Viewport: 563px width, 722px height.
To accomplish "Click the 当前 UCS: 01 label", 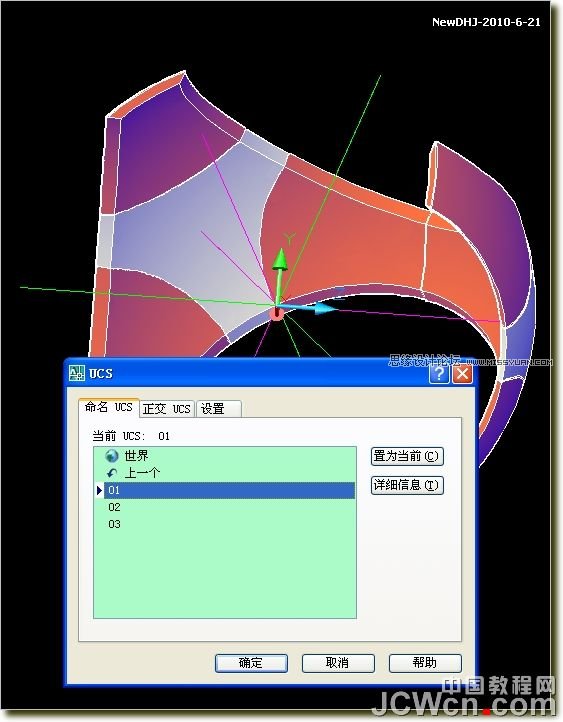I will 131,436.
